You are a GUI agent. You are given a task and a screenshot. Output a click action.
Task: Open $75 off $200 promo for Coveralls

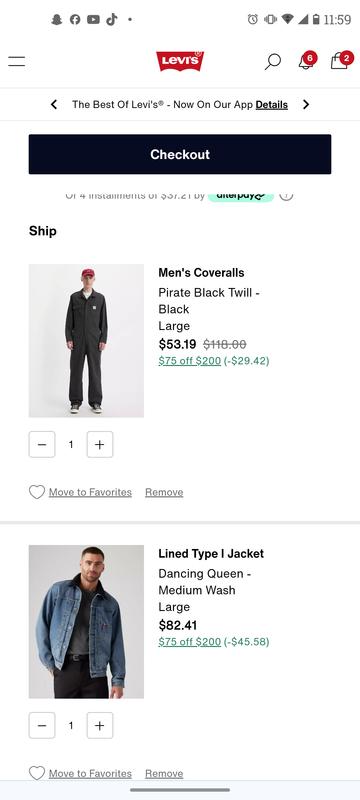[190, 361]
